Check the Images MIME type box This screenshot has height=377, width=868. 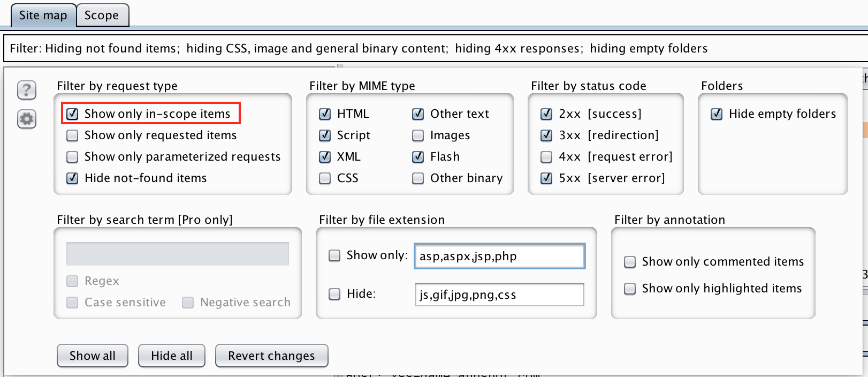coord(418,135)
